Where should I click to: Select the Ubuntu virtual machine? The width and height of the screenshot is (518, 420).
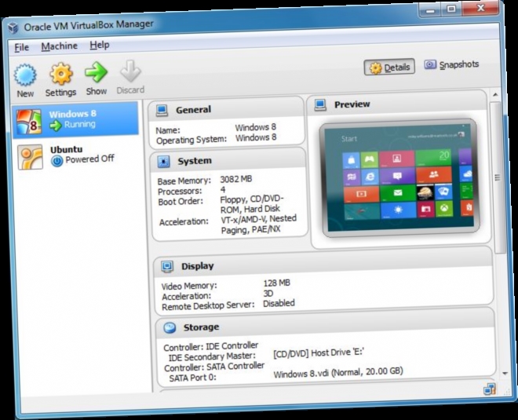pos(78,155)
